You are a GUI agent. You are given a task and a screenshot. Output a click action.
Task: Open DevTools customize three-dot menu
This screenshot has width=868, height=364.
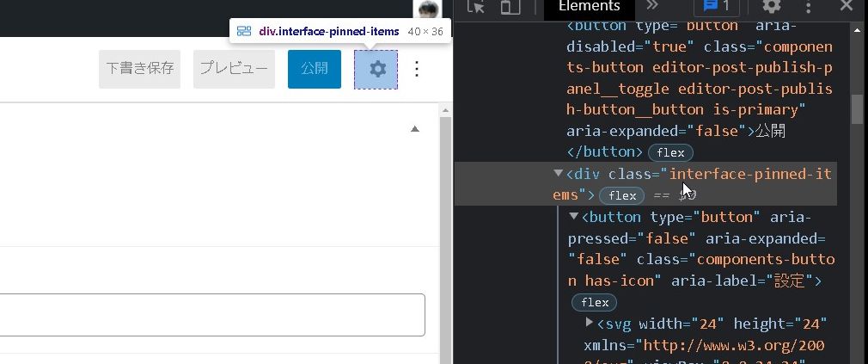click(x=809, y=7)
